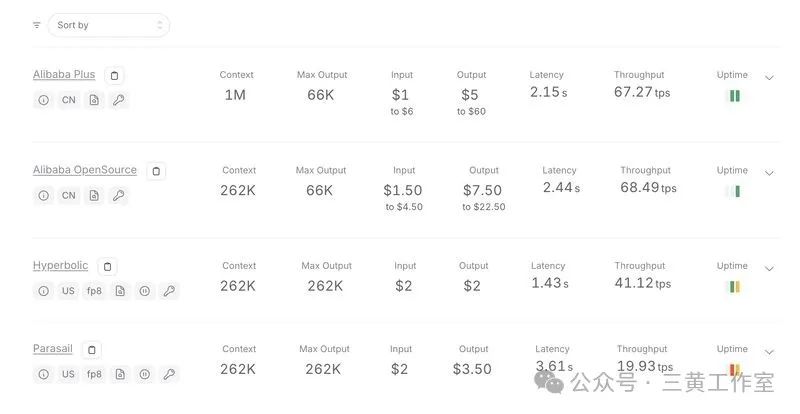Click the CN region badge under Alibaba Plus
Screen dimensions: 800x414
tap(69, 100)
